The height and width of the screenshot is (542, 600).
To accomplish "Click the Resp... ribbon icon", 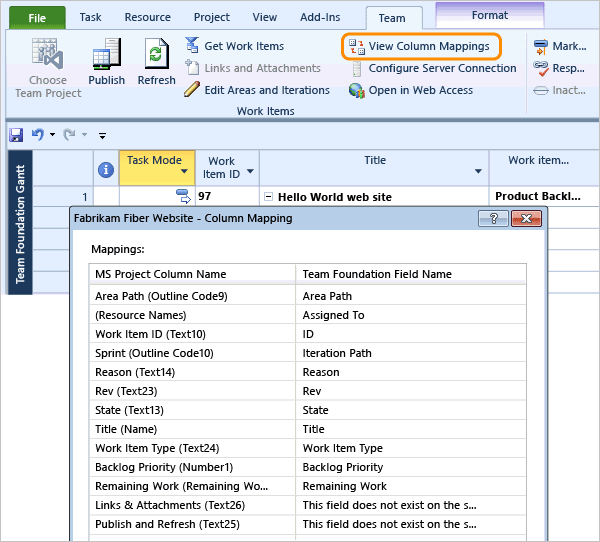I will click(541, 69).
